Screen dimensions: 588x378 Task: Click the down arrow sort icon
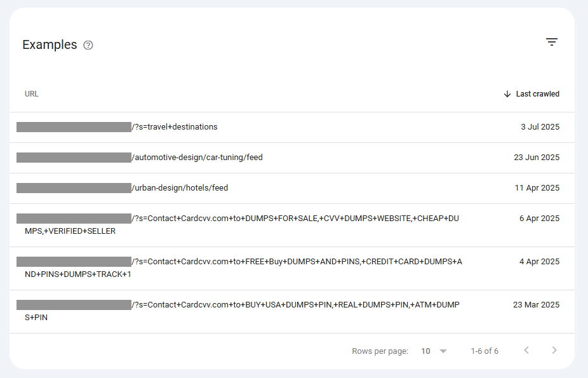[507, 94]
